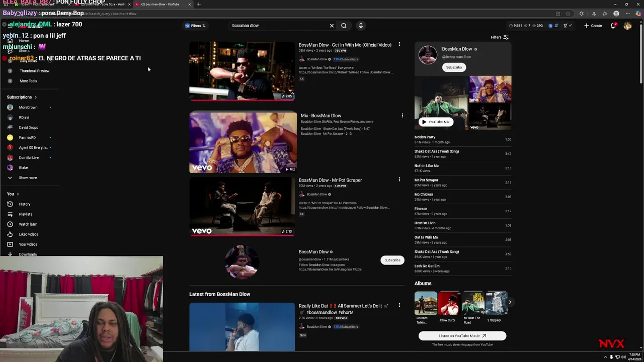Open the RDjavi subscription
Viewport: 644px width, 362px height.
24,117
